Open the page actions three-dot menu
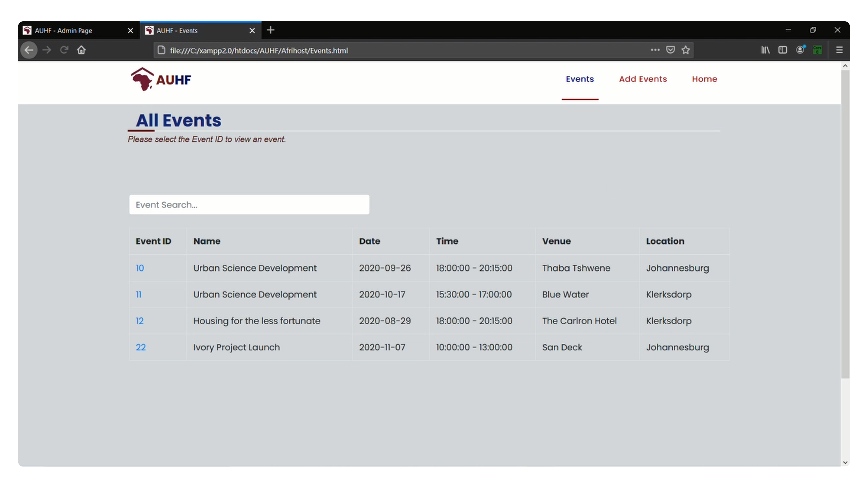868x488 pixels. point(655,50)
